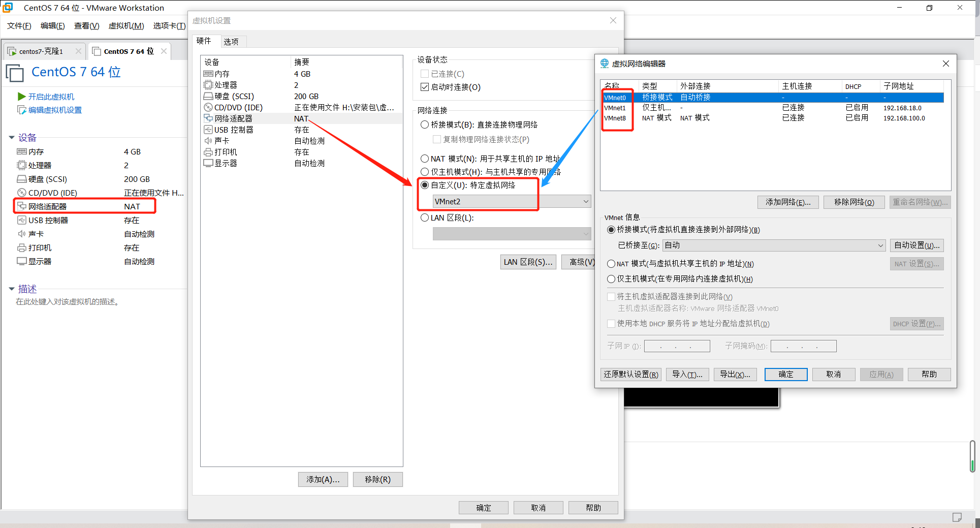This screenshot has width=980, height=528.
Task: Collapse the 描述 section
Action: pyautogui.click(x=12, y=289)
